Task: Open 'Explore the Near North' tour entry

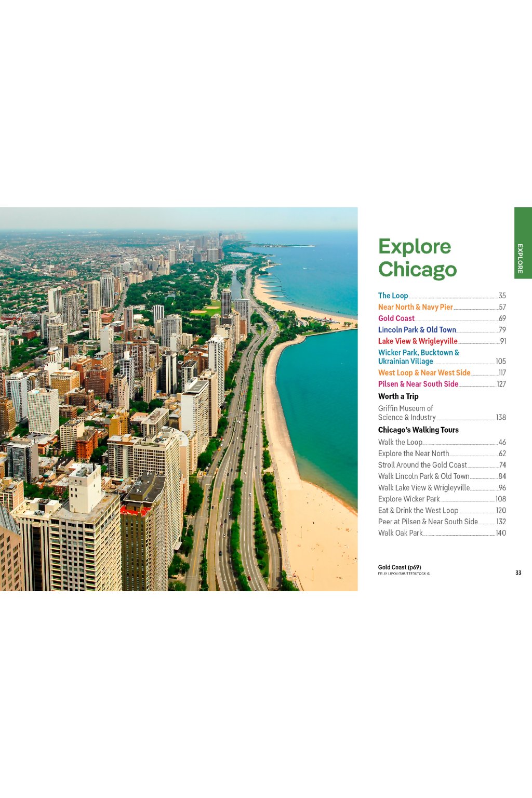Action: [x=442, y=454]
